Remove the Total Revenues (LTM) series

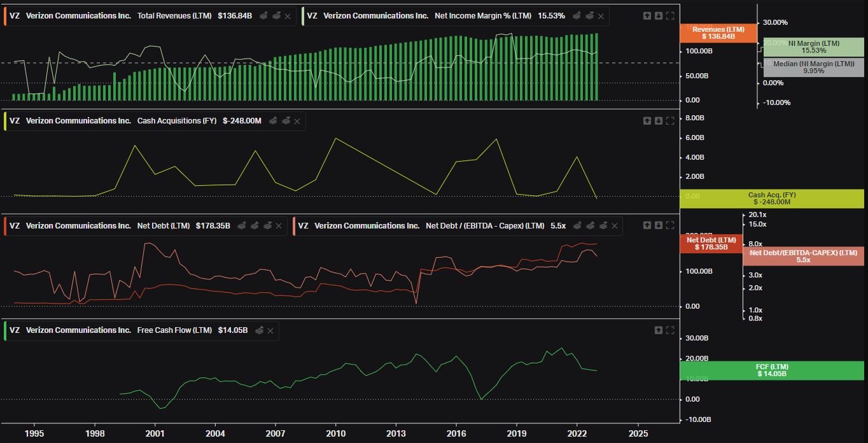pyautogui.click(x=288, y=16)
